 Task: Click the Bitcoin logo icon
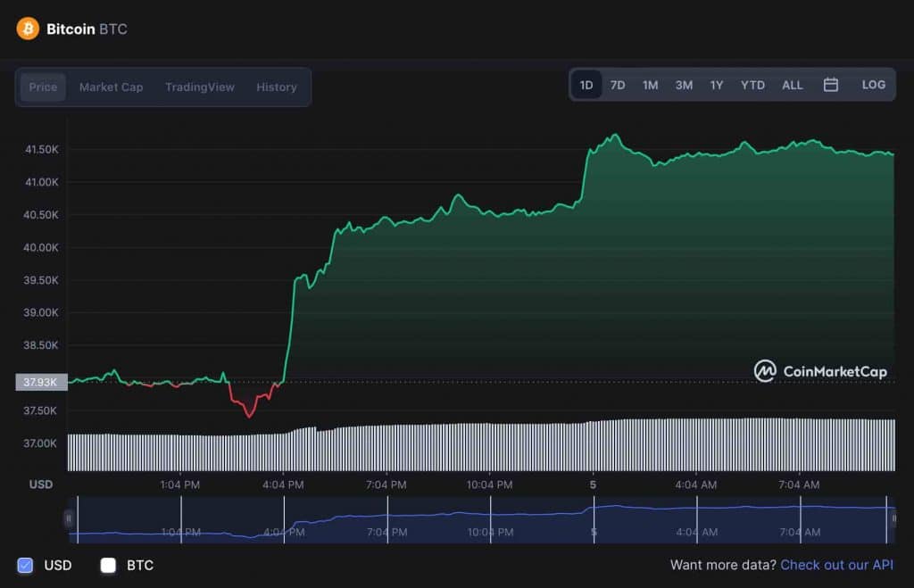click(x=28, y=29)
